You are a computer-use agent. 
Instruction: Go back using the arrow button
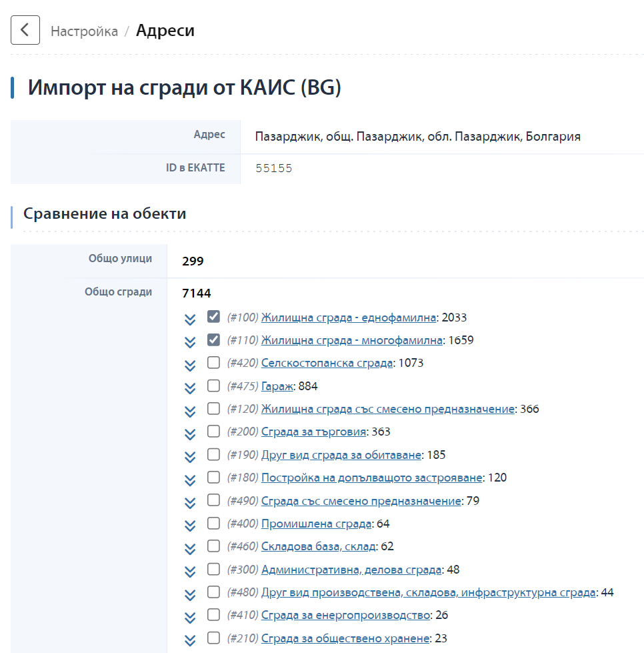point(25,30)
